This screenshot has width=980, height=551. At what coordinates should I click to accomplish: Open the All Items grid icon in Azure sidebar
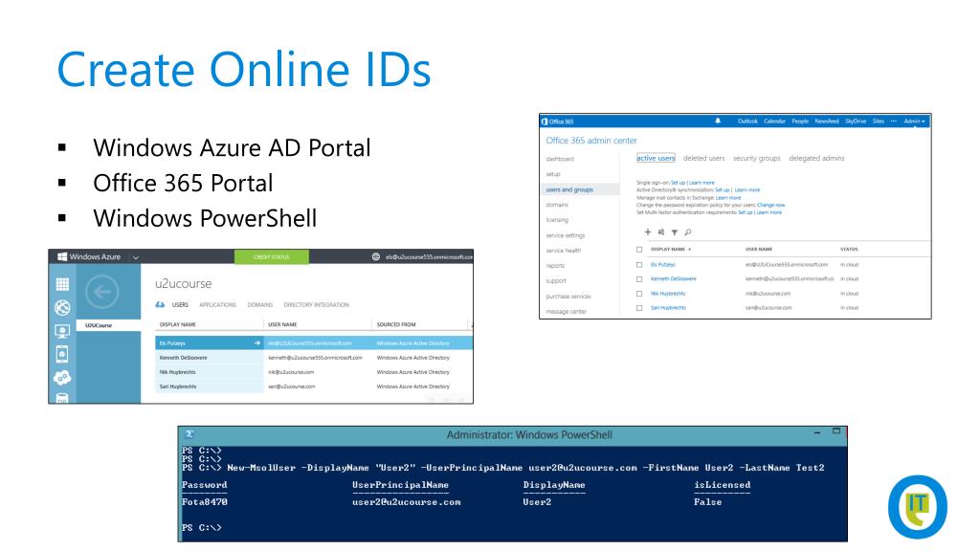[x=62, y=285]
